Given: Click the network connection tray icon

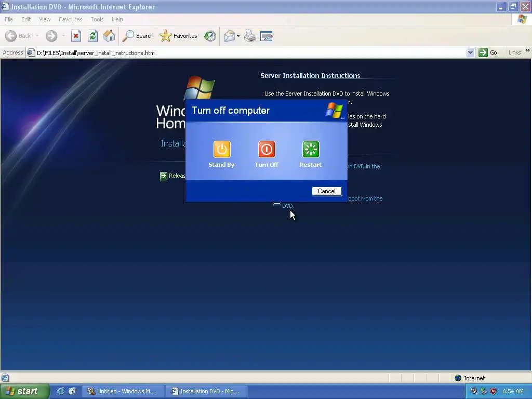Looking at the screenshot, I should (x=484, y=391).
